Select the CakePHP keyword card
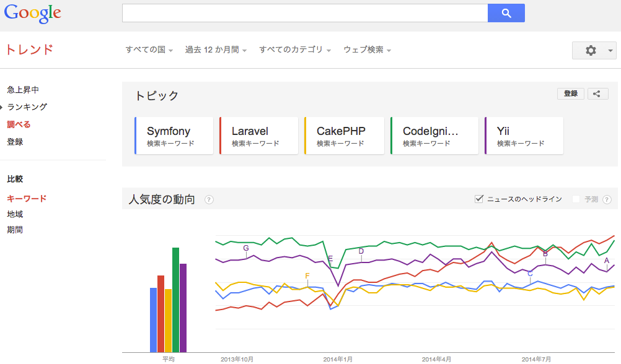This screenshot has width=621, height=364. point(344,136)
